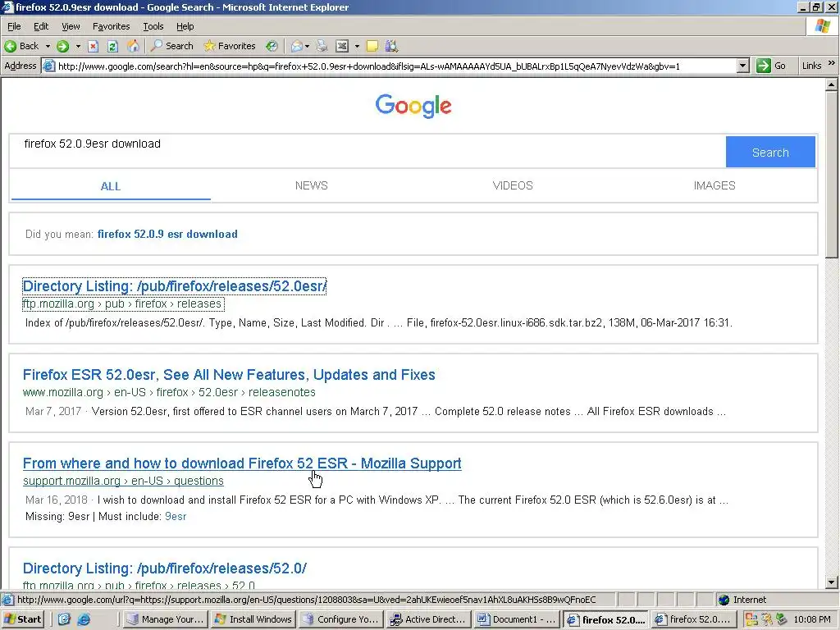This screenshot has width=840, height=630.
Task: Open 'Directory Listing: /pub/firefox/releases/52.0esr/' result
Action: click(175, 286)
